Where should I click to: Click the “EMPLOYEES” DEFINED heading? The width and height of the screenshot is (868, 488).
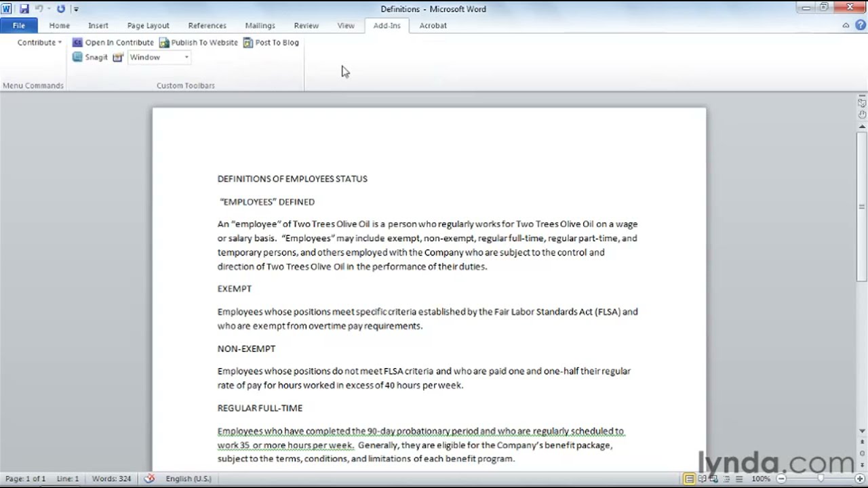[x=267, y=202]
